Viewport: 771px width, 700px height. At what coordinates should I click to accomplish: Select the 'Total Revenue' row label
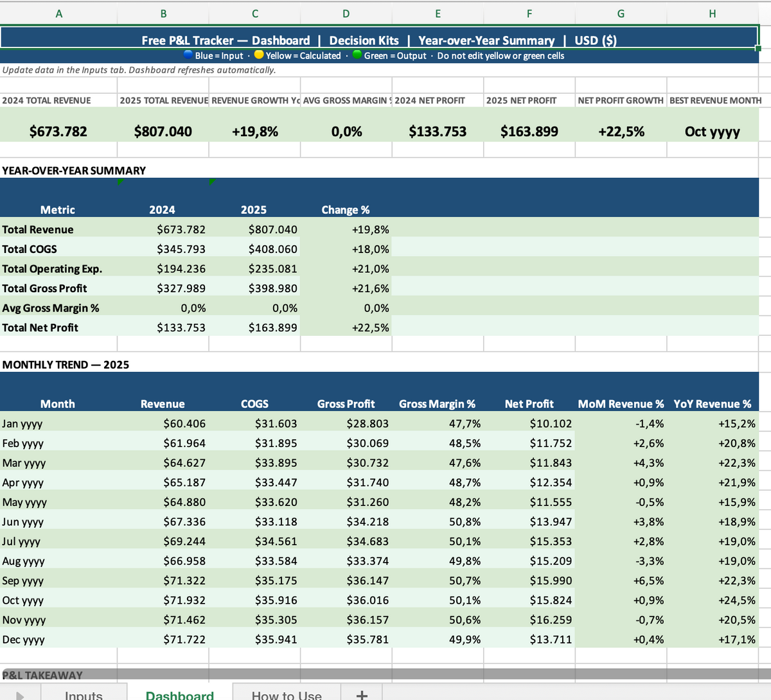point(38,230)
